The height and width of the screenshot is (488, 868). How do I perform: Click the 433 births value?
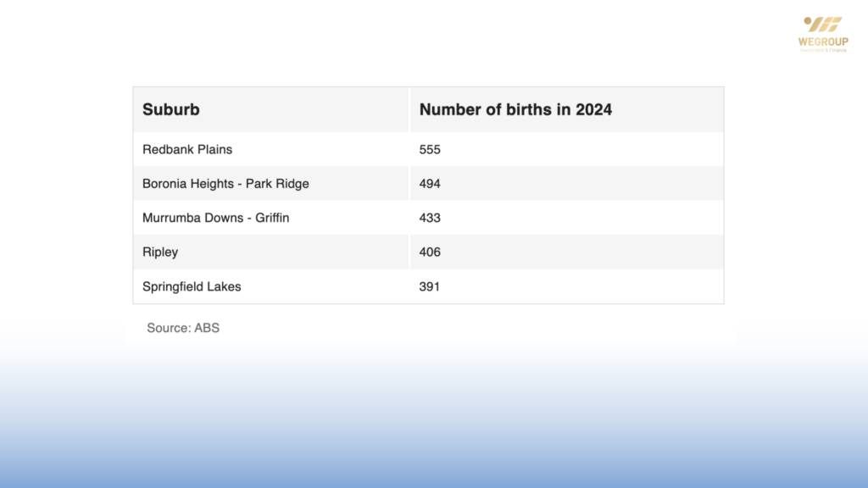430,218
